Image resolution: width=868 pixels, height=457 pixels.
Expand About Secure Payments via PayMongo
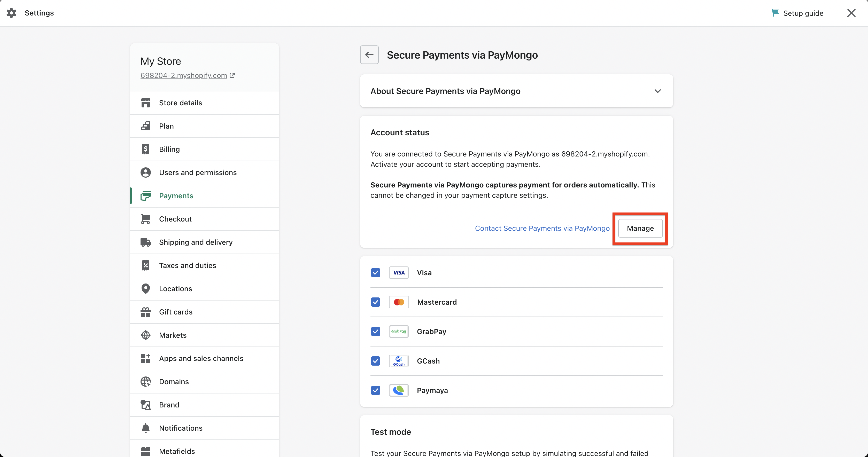[x=657, y=91]
